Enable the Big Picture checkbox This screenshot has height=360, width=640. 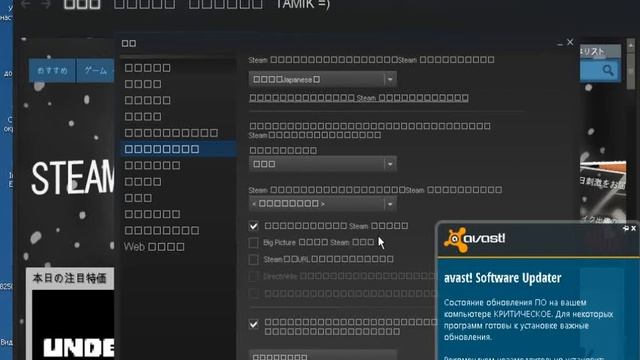(253, 243)
